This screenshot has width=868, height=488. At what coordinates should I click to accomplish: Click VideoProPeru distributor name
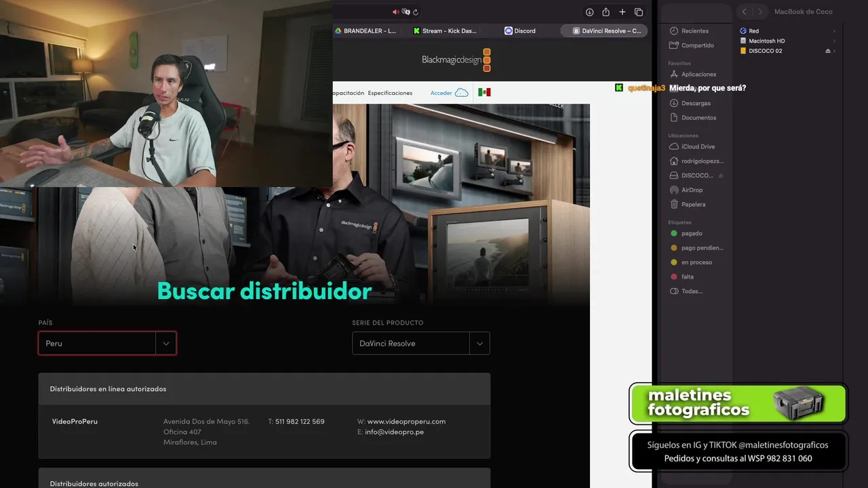click(75, 422)
